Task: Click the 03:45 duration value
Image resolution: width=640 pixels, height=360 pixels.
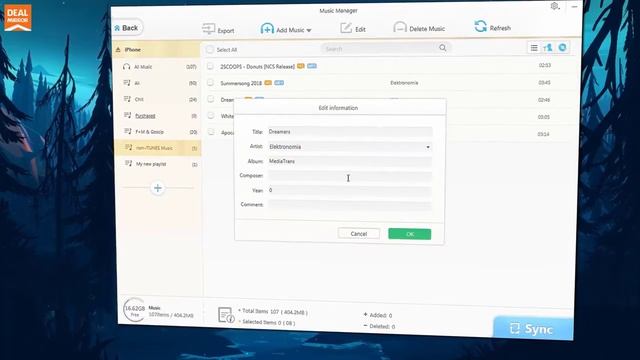Action: point(544,82)
